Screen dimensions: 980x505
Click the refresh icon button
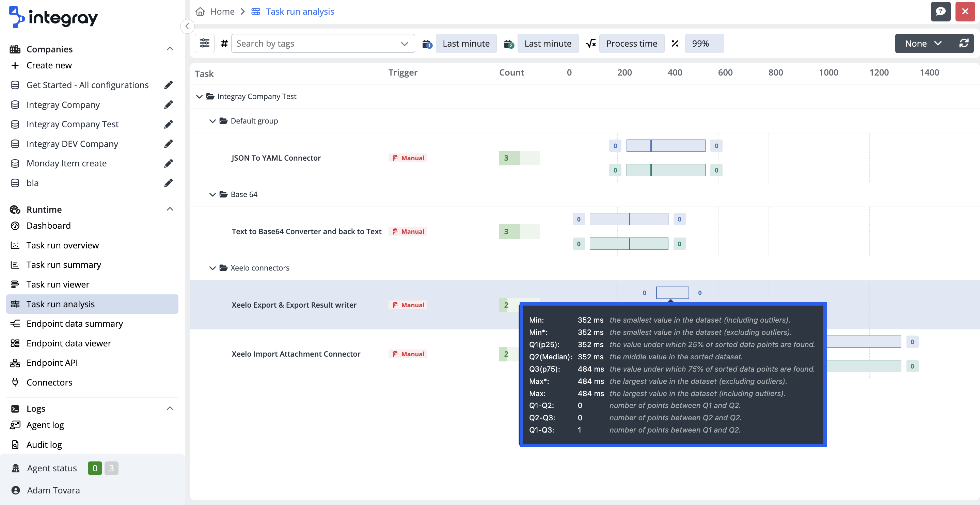964,43
